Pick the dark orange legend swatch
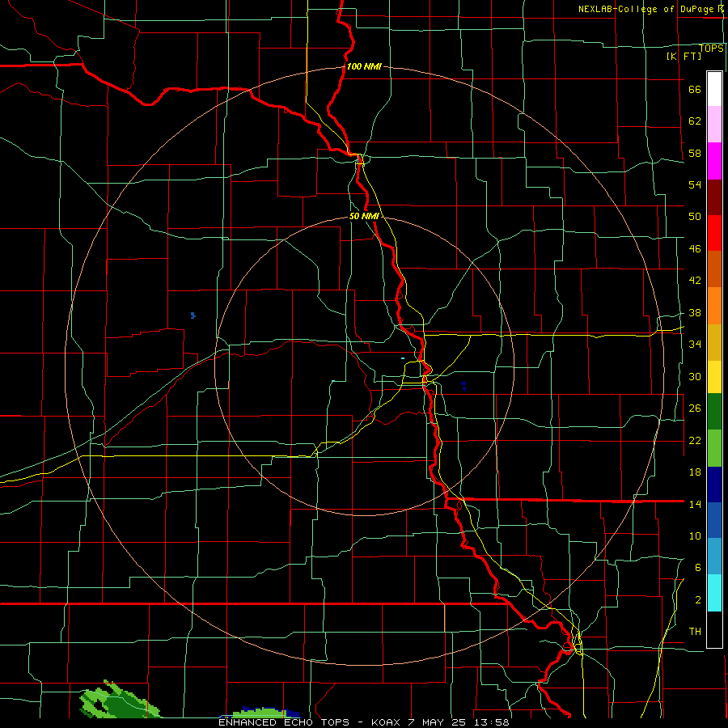The image size is (728, 728). tap(714, 269)
